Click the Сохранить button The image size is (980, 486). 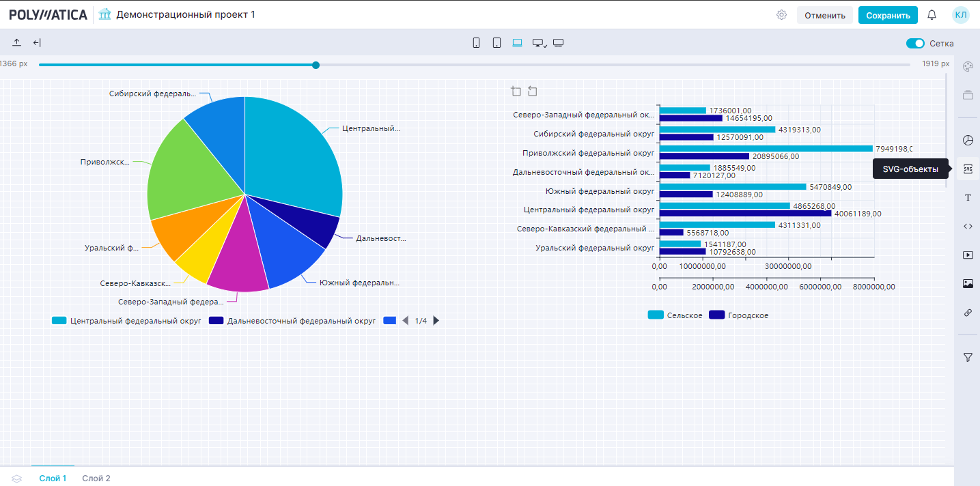888,15
